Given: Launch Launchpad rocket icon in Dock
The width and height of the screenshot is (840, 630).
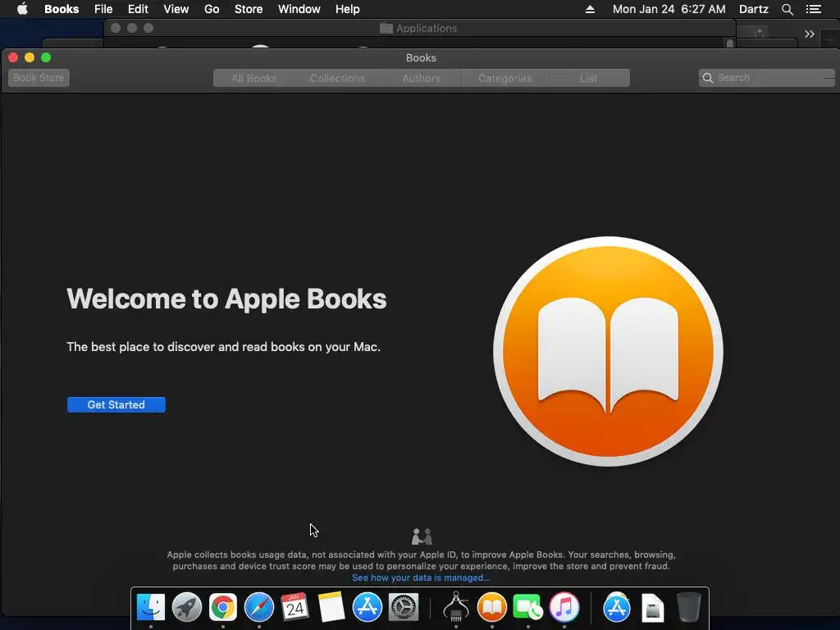Looking at the screenshot, I should point(186,608).
